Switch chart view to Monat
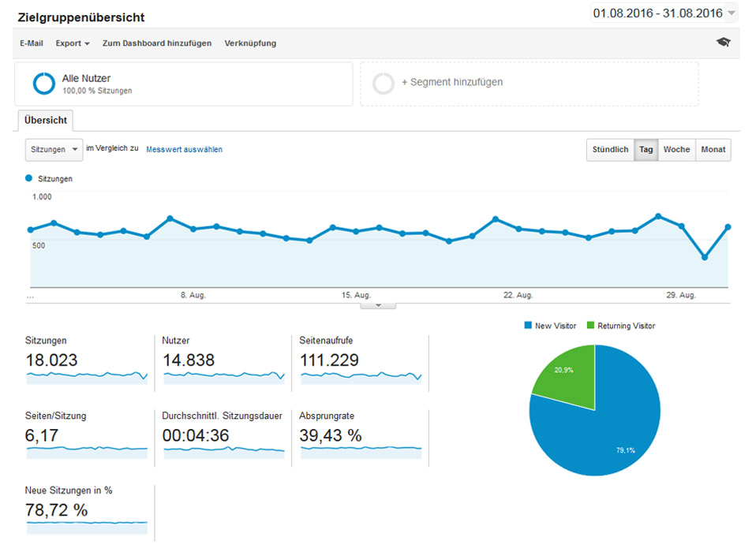Image resolution: width=756 pixels, height=552 pixels. point(713,150)
